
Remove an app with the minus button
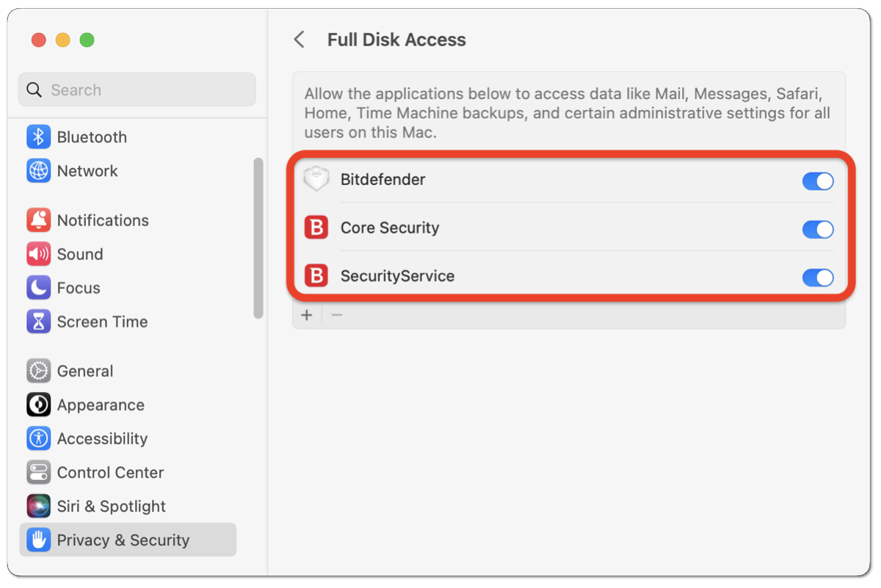[x=336, y=314]
